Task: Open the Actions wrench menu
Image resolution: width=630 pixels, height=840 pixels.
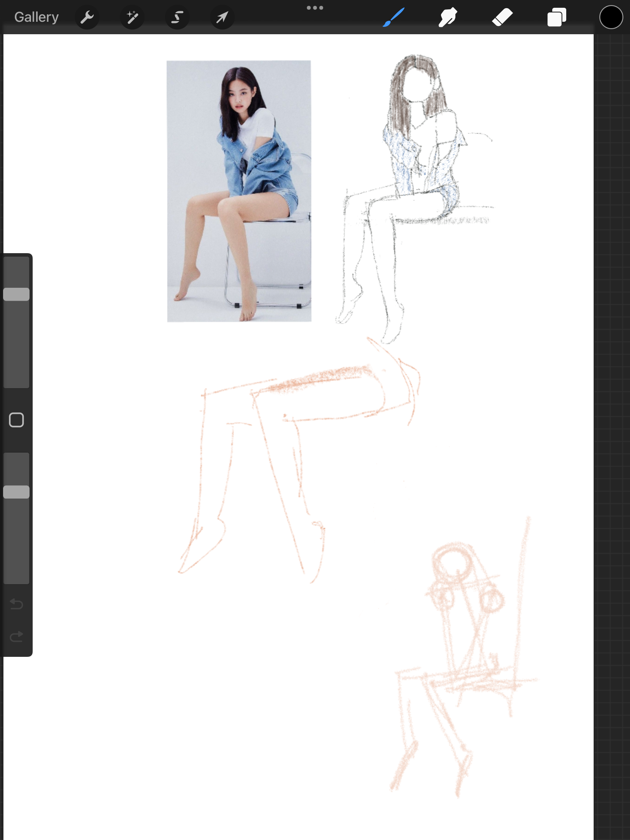Action: tap(87, 17)
